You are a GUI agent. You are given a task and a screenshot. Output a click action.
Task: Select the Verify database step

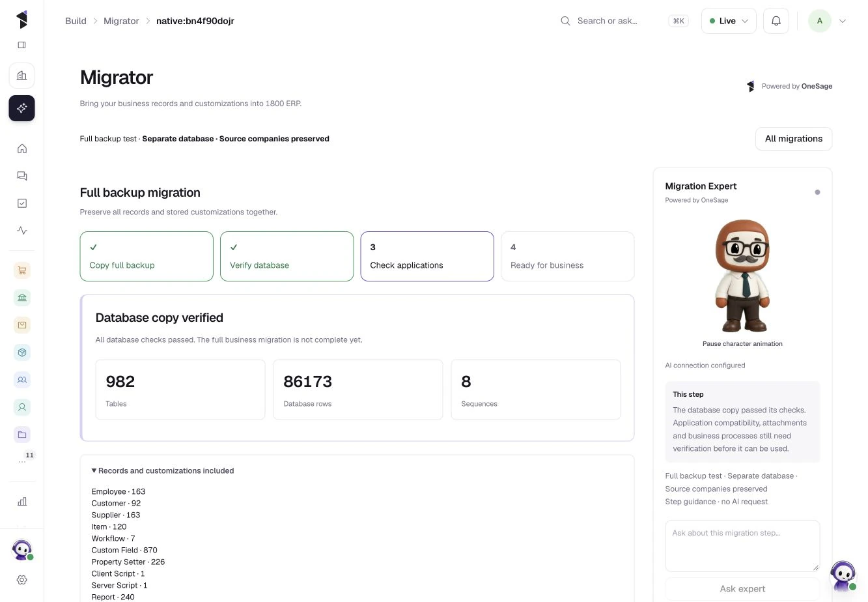tap(287, 256)
